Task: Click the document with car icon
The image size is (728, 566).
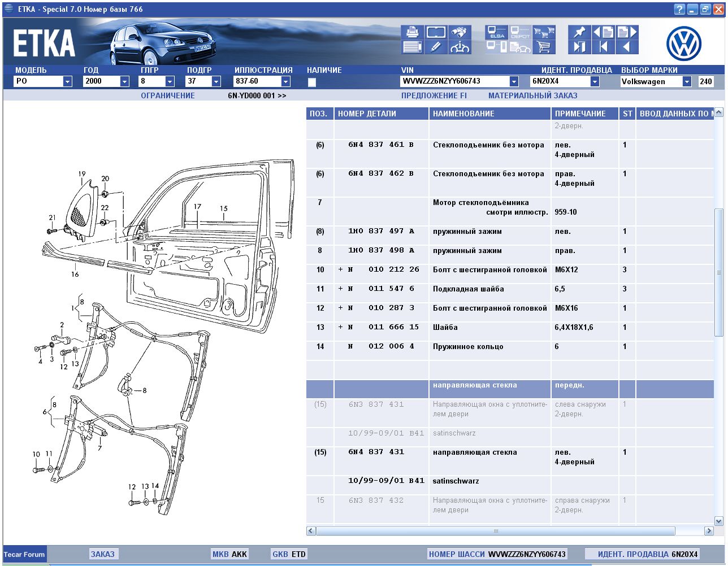Action: pos(521,47)
